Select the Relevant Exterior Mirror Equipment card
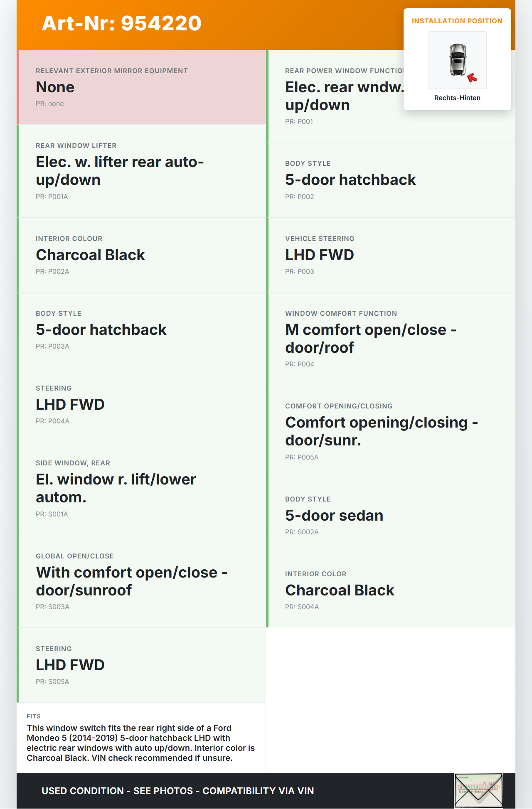This screenshot has height=809, width=532. pos(142,87)
